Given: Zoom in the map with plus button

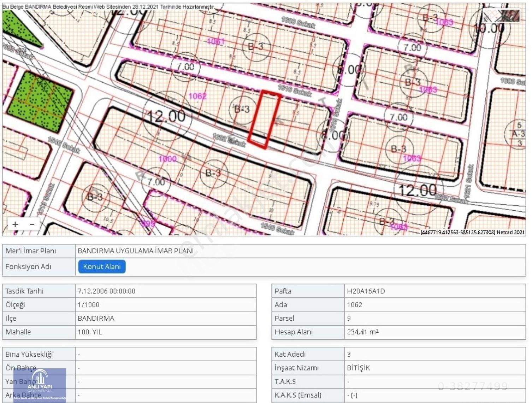Looking at the screenshot, I should (x=15, y=224).
